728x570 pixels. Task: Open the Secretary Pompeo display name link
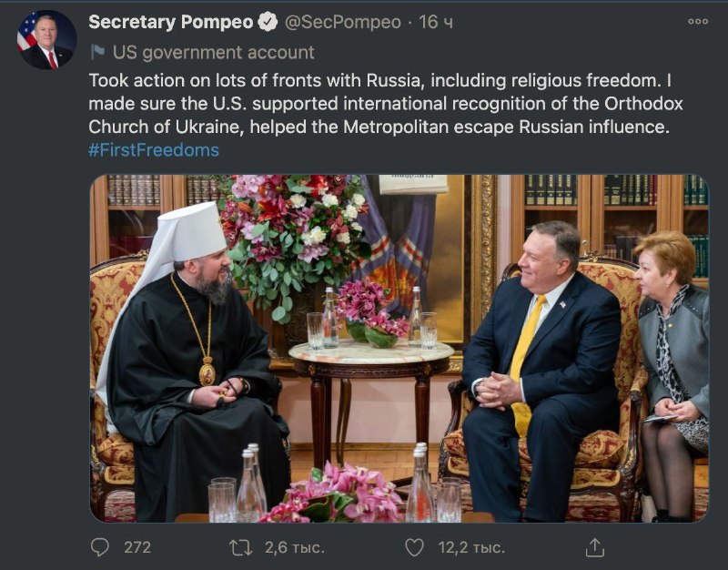point(170,22)
